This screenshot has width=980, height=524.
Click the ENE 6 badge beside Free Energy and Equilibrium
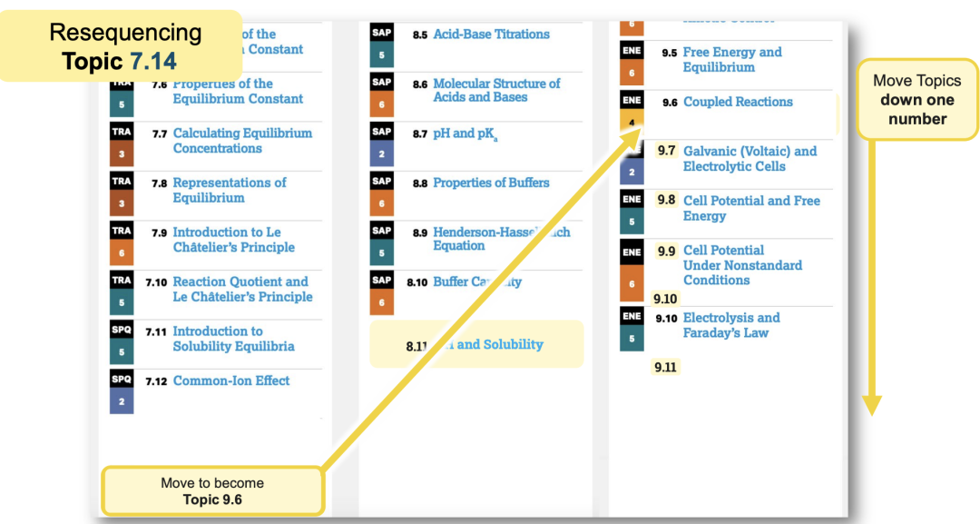[x=632, y=63]
